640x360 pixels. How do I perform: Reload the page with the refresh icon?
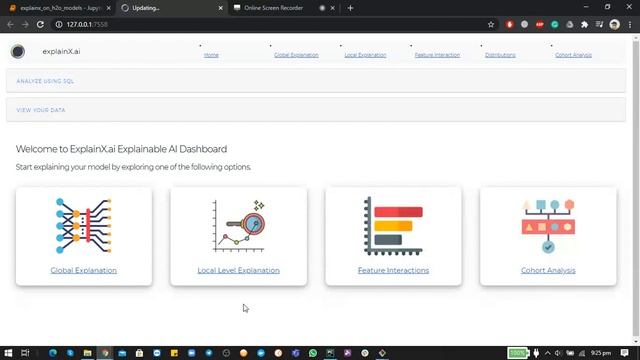pyautogui.click(x=40, y=24)
